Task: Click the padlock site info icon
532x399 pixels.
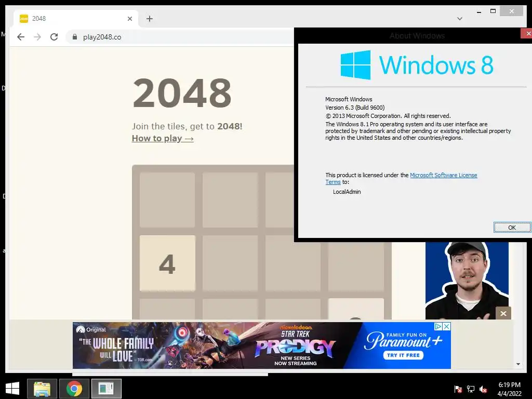Action: point(75,37)
